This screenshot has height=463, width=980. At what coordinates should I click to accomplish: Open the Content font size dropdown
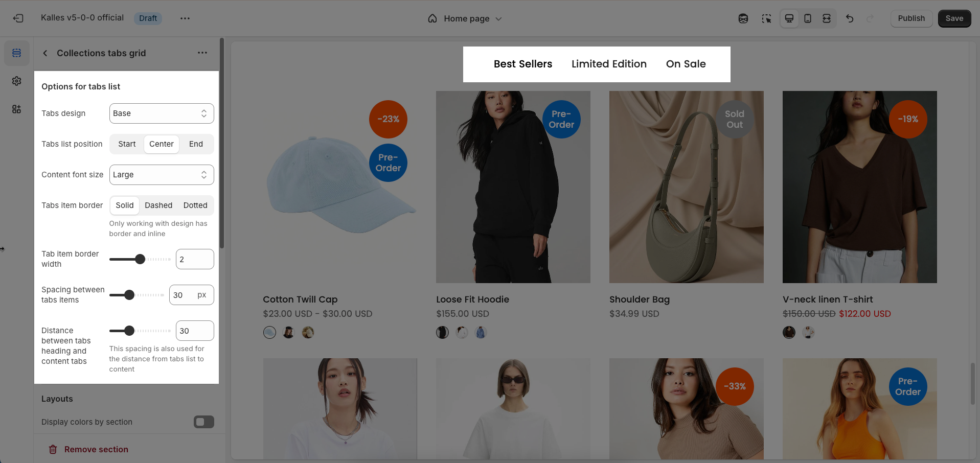pos(162,175)
